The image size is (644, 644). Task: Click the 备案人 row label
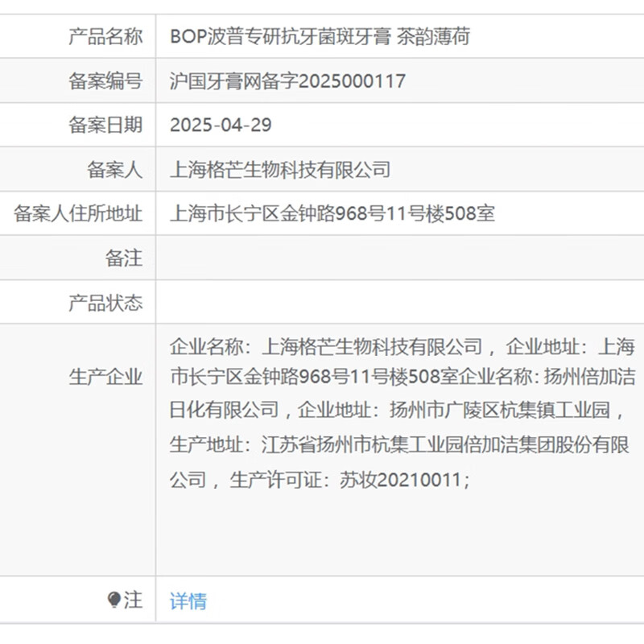[114, 170]
